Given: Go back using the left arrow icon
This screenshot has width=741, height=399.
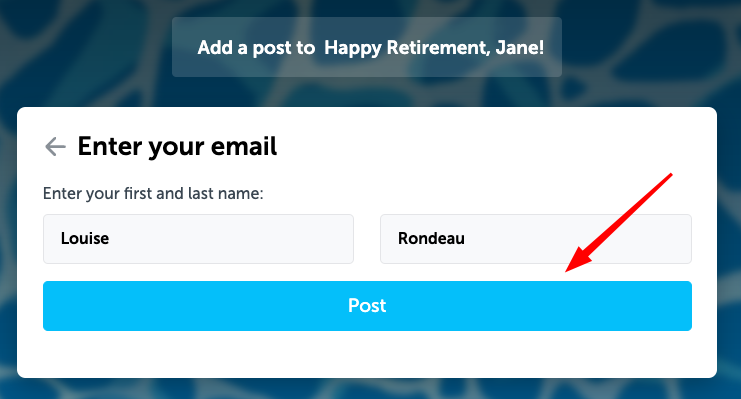Looking at the screenshot, I should 55,147.
